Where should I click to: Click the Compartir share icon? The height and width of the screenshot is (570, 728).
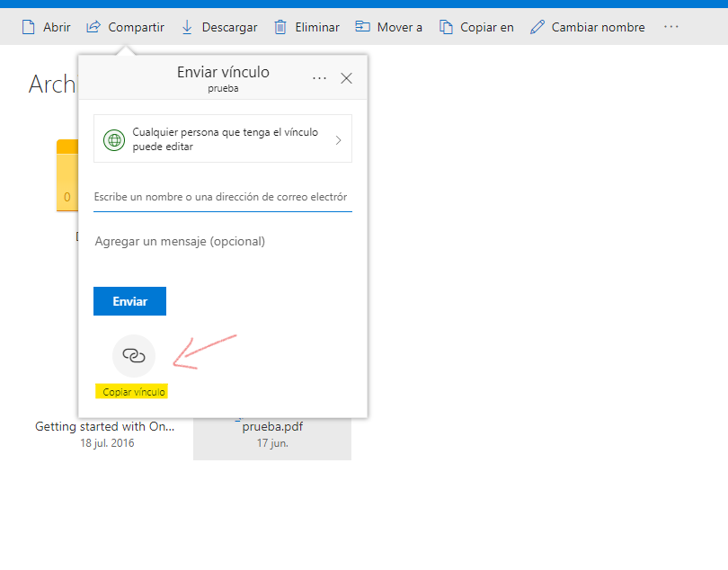coord(93,26)
